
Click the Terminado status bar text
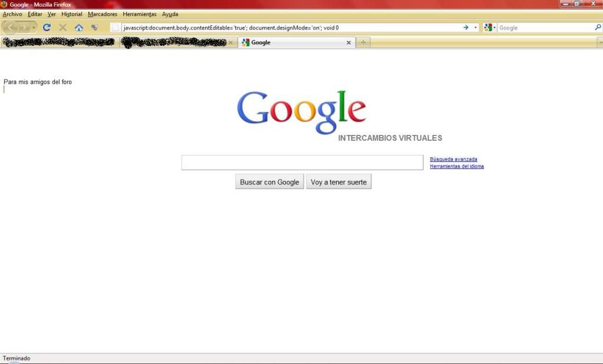(x=17, y=358)
